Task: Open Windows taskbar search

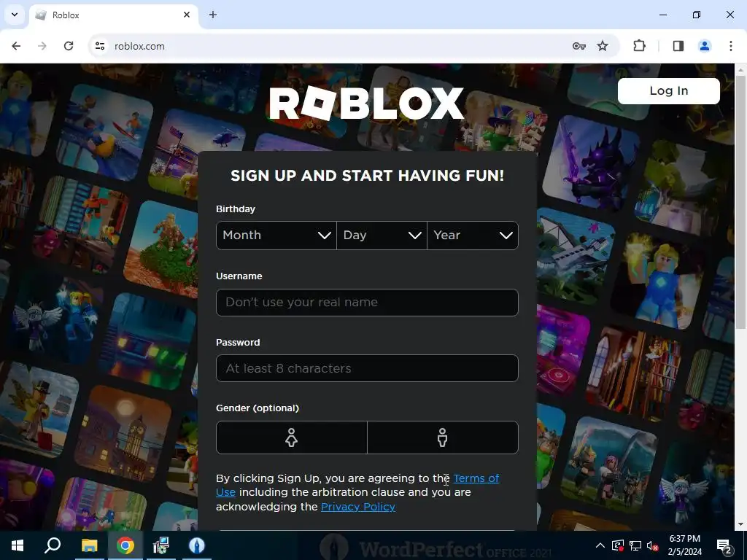Action: 53,545
